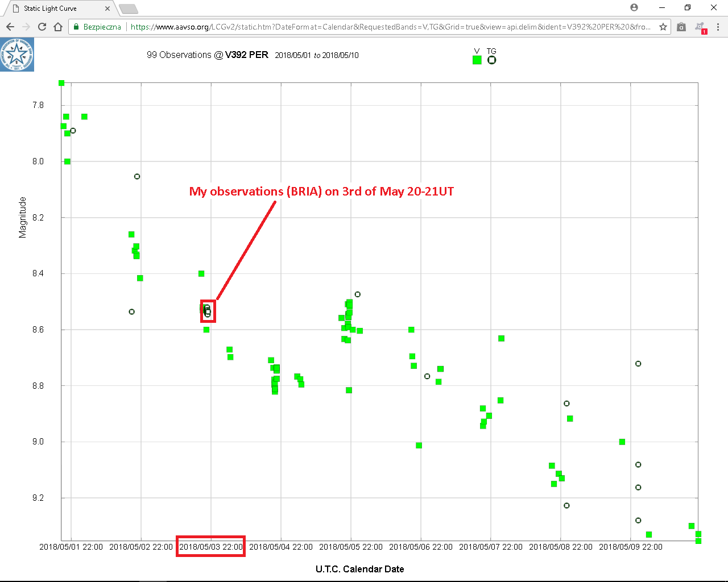Click the Forward navigation arrow
Screen dimensions: 728x582
(26, 27)
